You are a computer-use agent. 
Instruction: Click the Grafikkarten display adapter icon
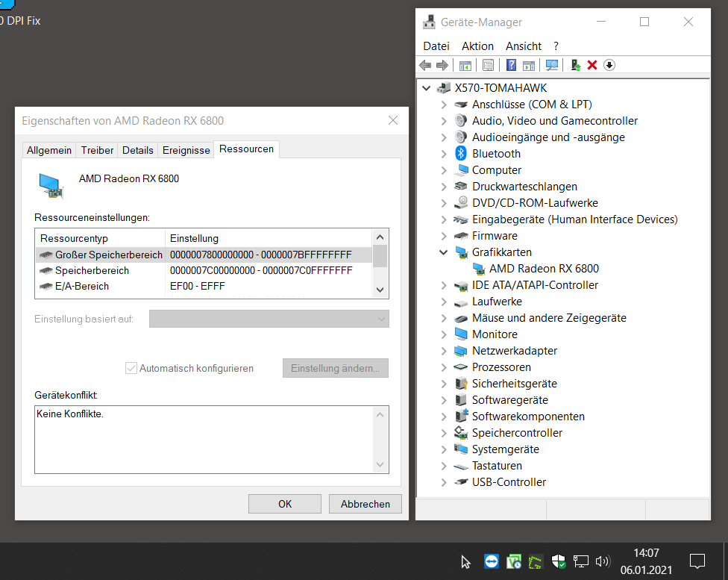(x=461, y=252)
